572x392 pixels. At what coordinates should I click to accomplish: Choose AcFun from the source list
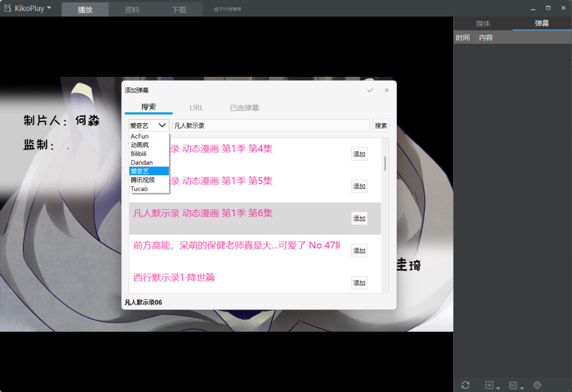tap(149, 136)
